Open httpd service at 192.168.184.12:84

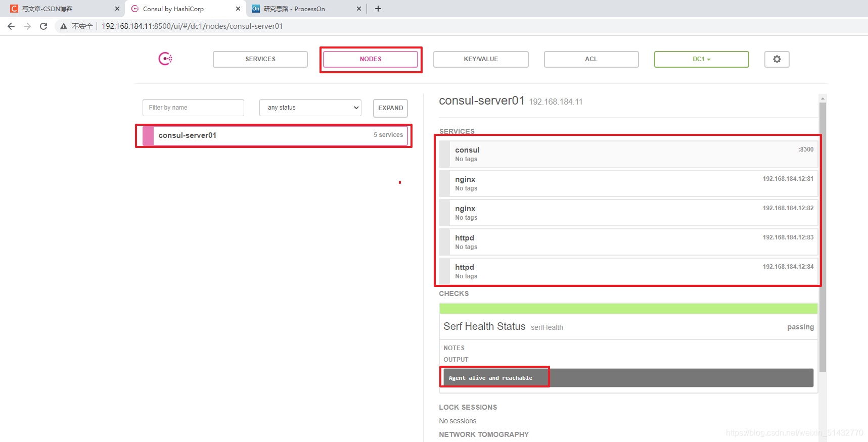[x=628, y=271]
